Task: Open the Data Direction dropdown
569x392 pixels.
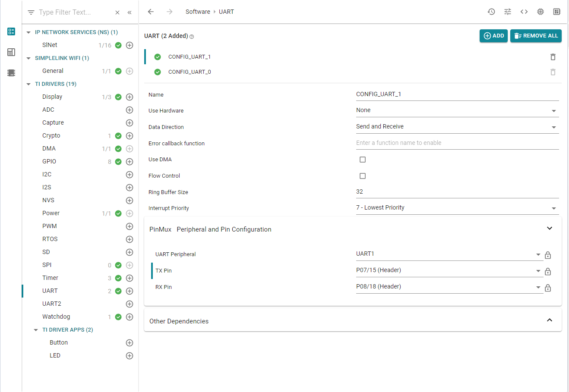Action: (x=457, y=127)
